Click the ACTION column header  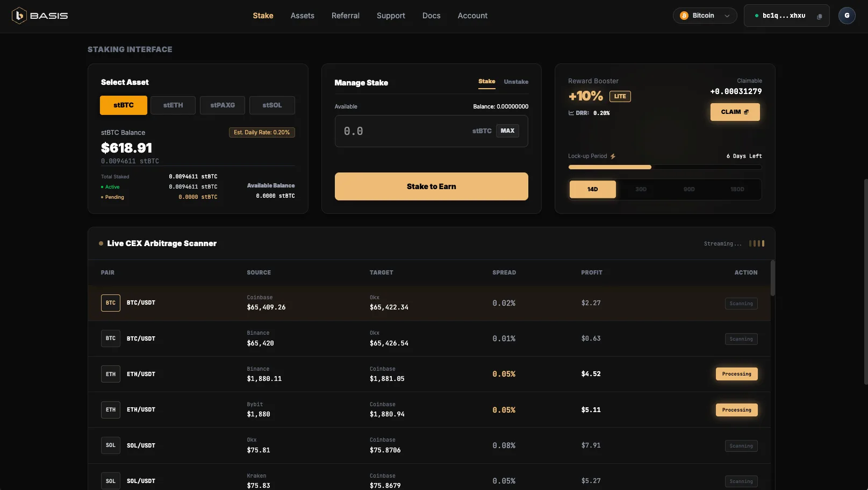pyautogui.click(x=746, y=272)
